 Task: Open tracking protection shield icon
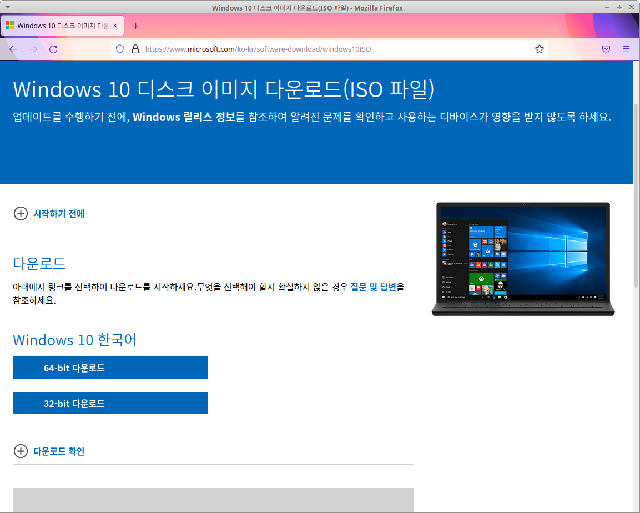coord(120,49)
